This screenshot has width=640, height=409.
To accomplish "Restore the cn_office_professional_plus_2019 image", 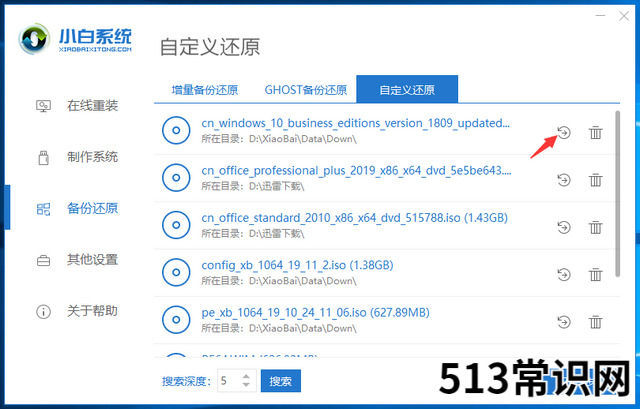I will (564, 180).
